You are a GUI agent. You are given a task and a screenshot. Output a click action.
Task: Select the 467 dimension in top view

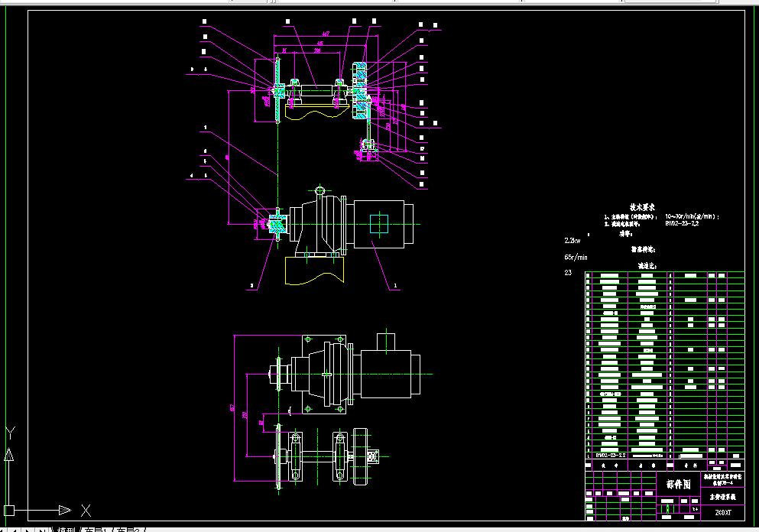[x=326, y=34]
